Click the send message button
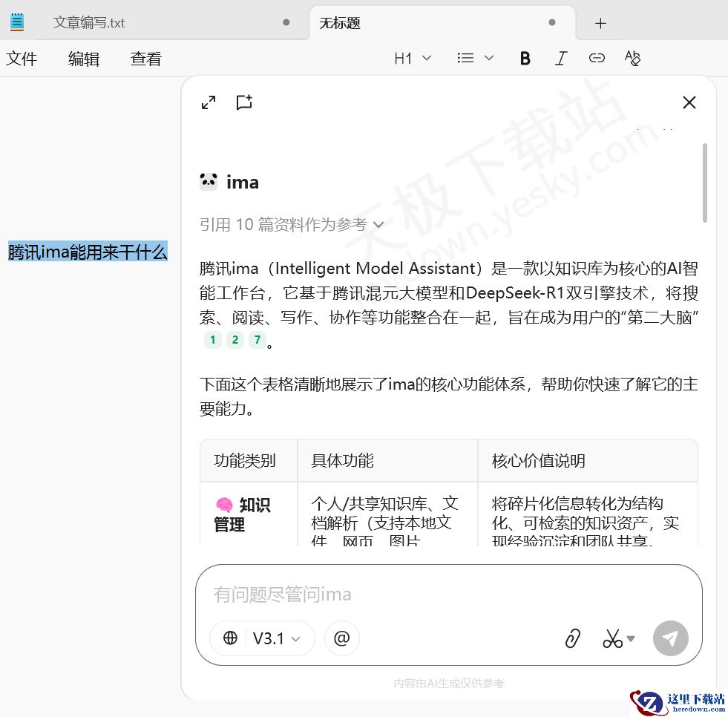728x717 pixels. click(670, 638)
